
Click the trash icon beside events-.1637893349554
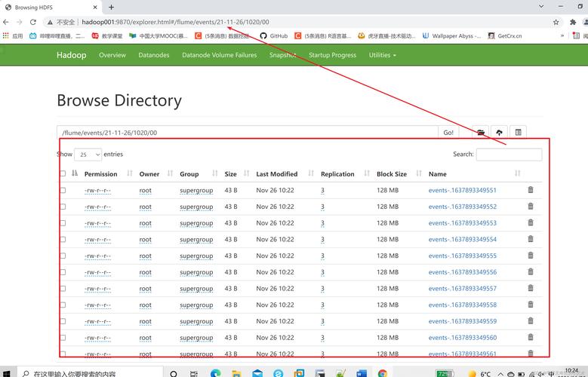[x=530, y=239]
